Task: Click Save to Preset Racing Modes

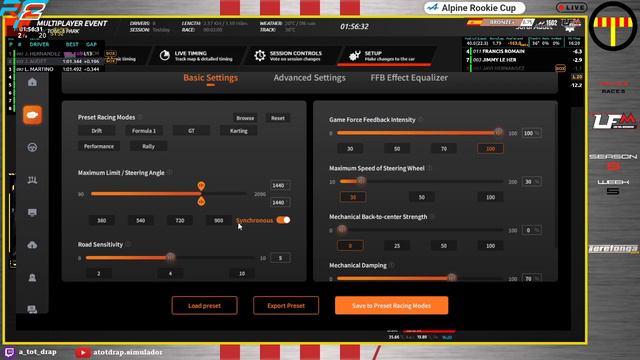Action: point(391,305)
